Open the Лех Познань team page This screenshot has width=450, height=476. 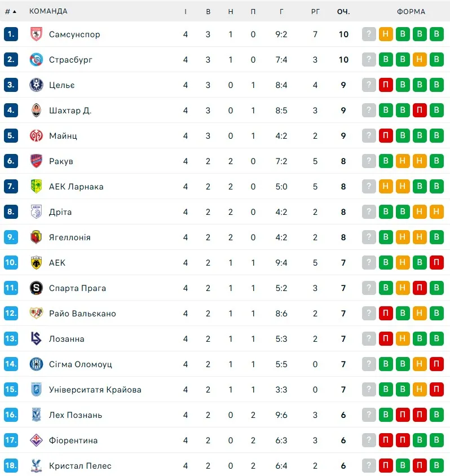[76, 415]
